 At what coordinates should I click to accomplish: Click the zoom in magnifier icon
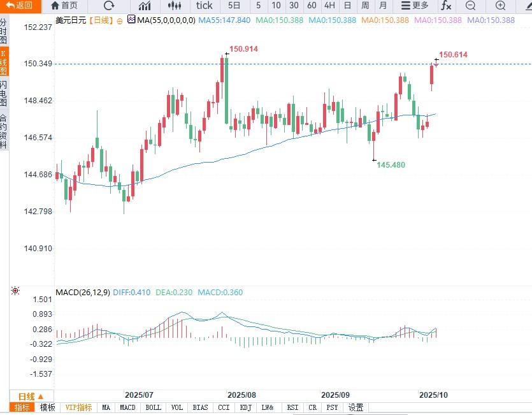click(x=500, y=6)
